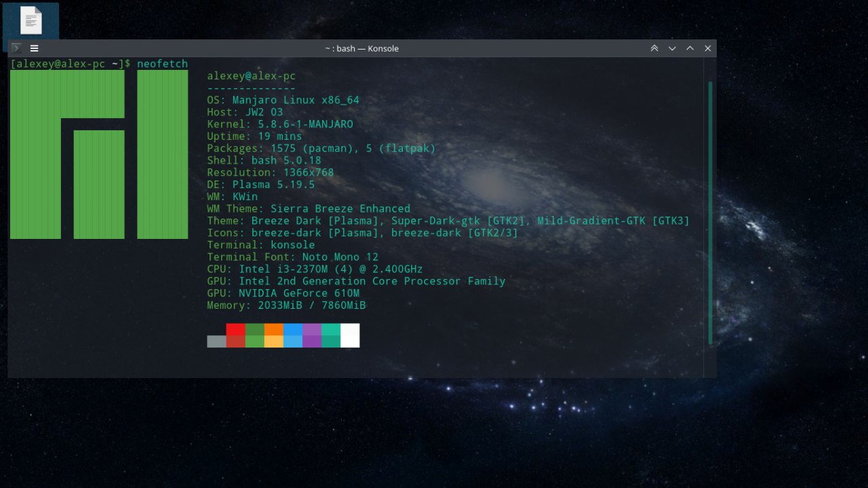This screenshot has height=488, width=868.
Task: Close the Konsole window
Action: 707,48
